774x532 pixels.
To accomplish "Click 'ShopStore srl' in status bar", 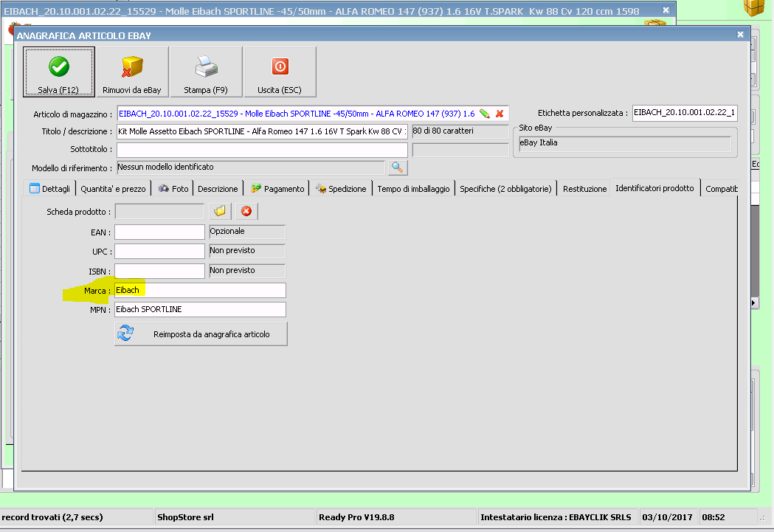I will coord(185,517).
